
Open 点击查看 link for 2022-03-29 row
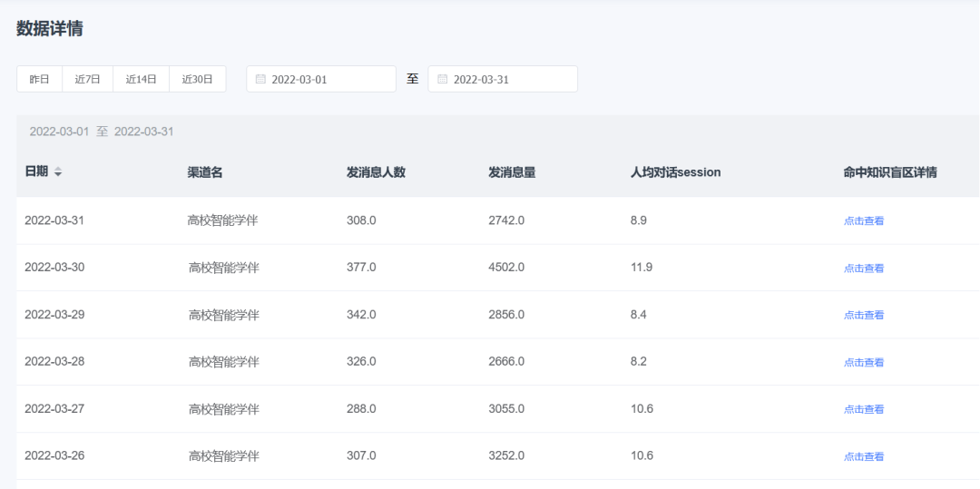coord(864,315)
